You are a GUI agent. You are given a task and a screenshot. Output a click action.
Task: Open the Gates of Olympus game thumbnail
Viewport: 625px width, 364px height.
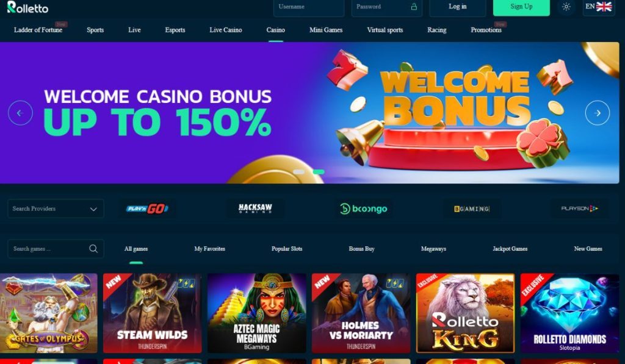[49, 313]
